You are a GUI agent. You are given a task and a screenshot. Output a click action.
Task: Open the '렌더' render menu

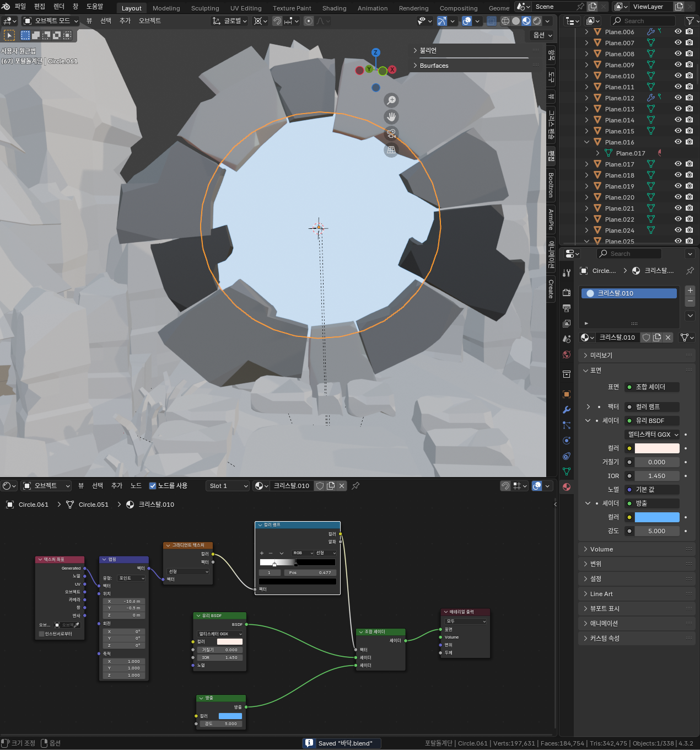pyautogui.click(x=59, y=7)
